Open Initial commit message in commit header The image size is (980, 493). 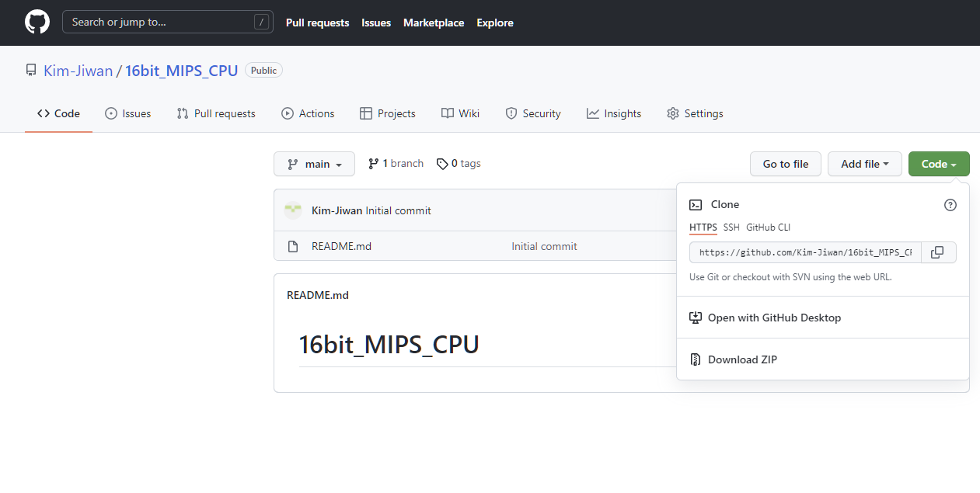[398, 210]
